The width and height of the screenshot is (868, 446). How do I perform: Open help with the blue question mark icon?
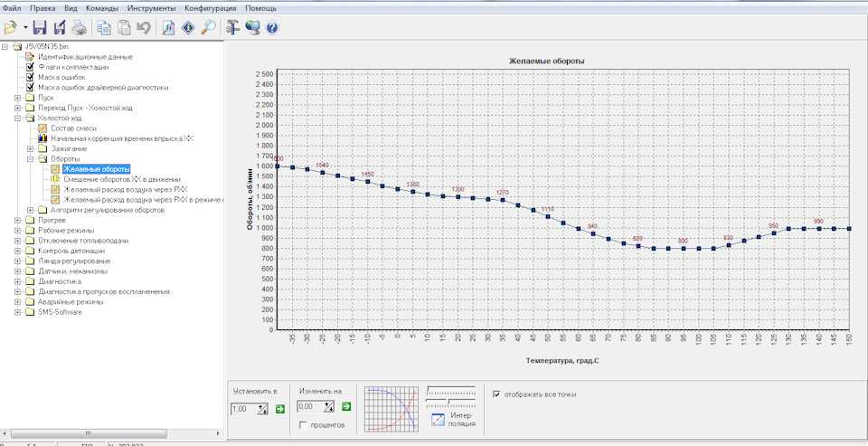point(272,28)
